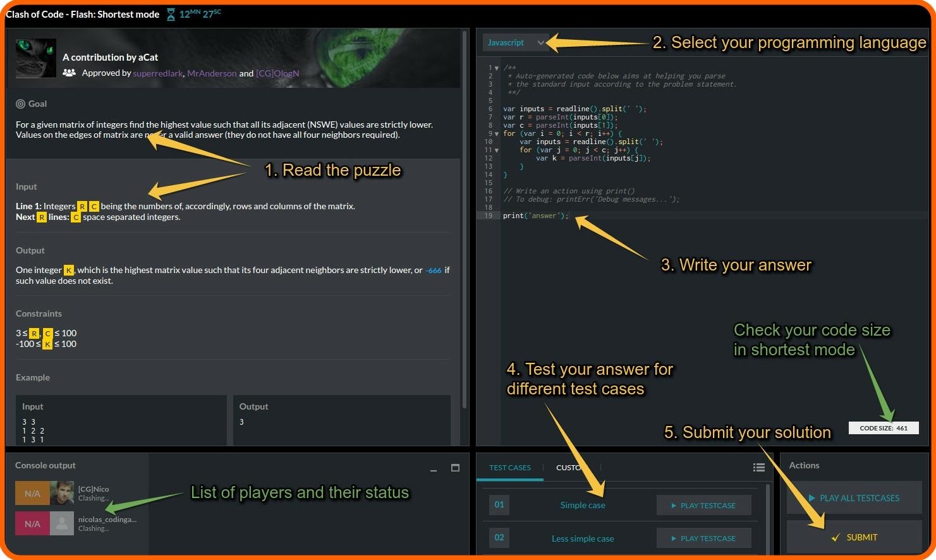Screen dimensions: 936x560
Task: Click the Example Output value 3
Action: 241,422
